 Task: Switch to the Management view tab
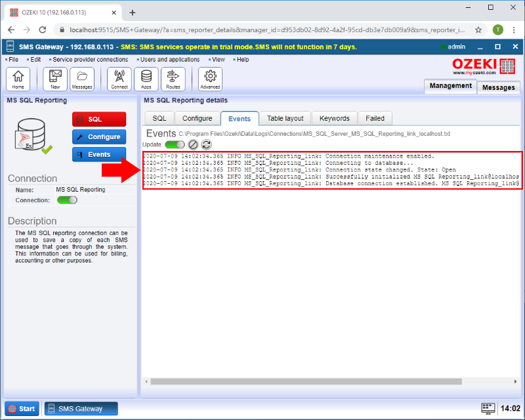(x=450, y=86)
